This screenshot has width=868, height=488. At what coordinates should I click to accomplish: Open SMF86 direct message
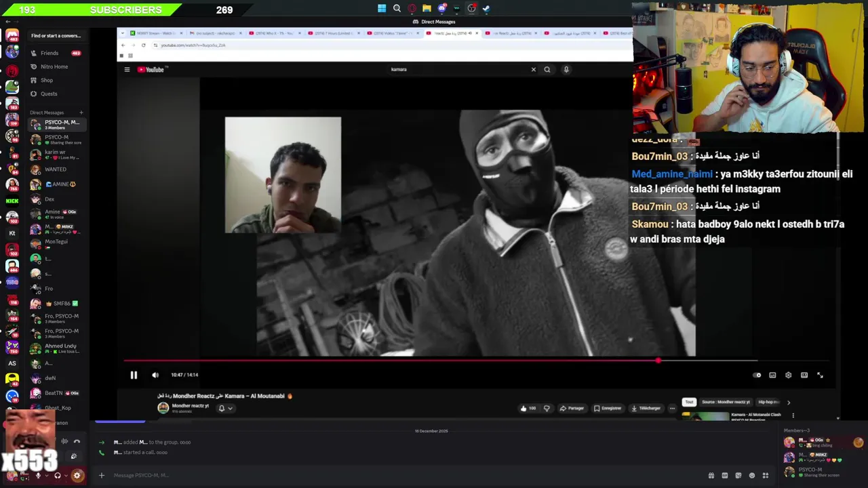tap(56, 304)
